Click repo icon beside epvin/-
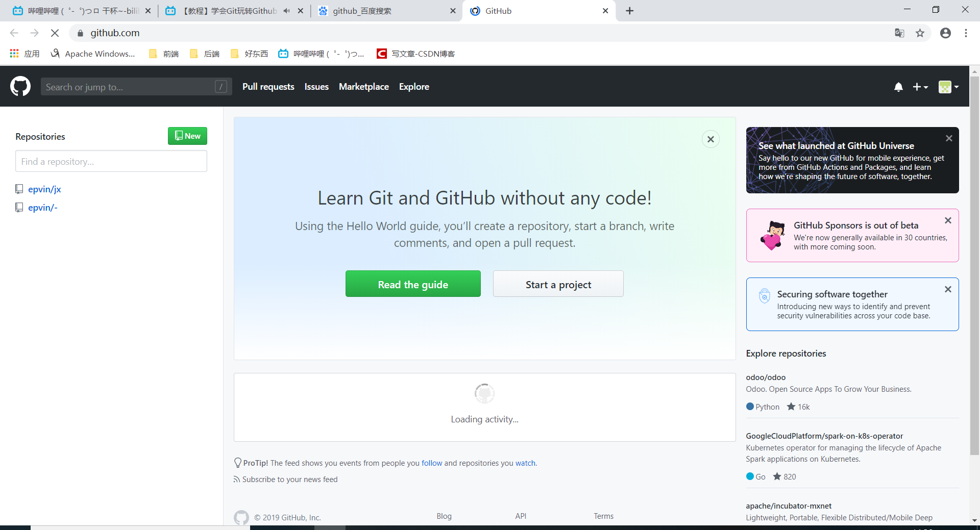 [19, 208]
